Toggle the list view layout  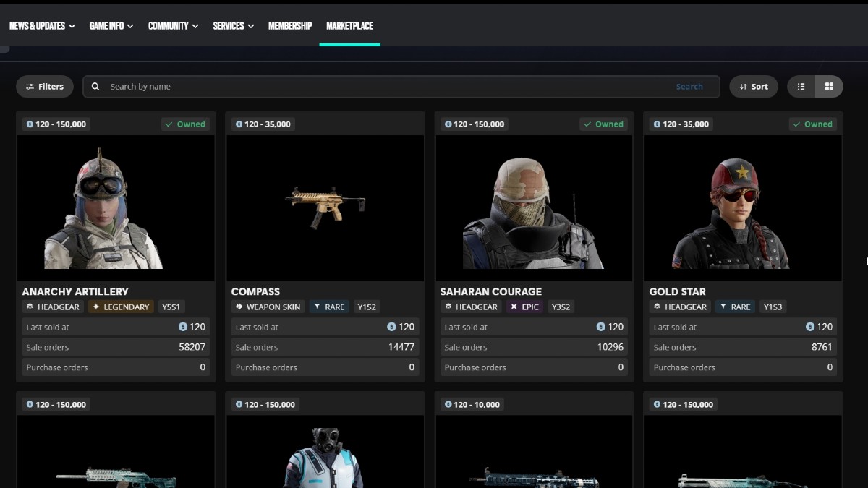tap(800, 86)
